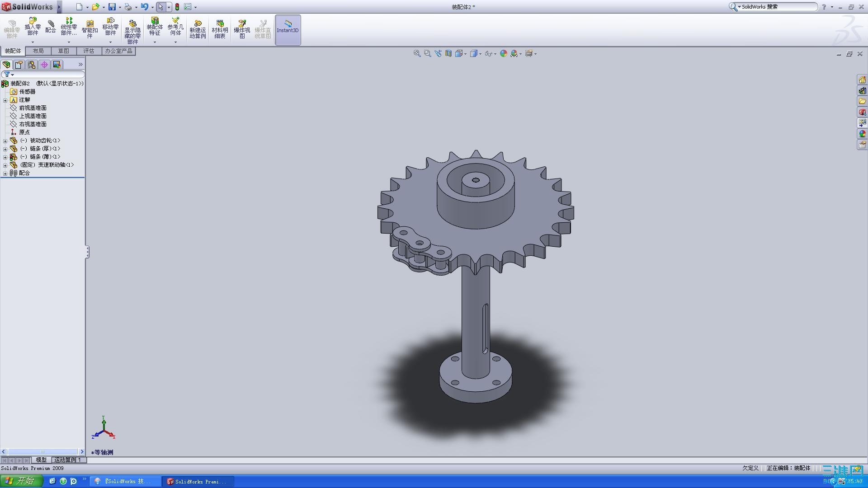This screenshot has height=488, width=868.
Task: Open the Insert Components dropdown arrow
Action: [x=33, y=42]
